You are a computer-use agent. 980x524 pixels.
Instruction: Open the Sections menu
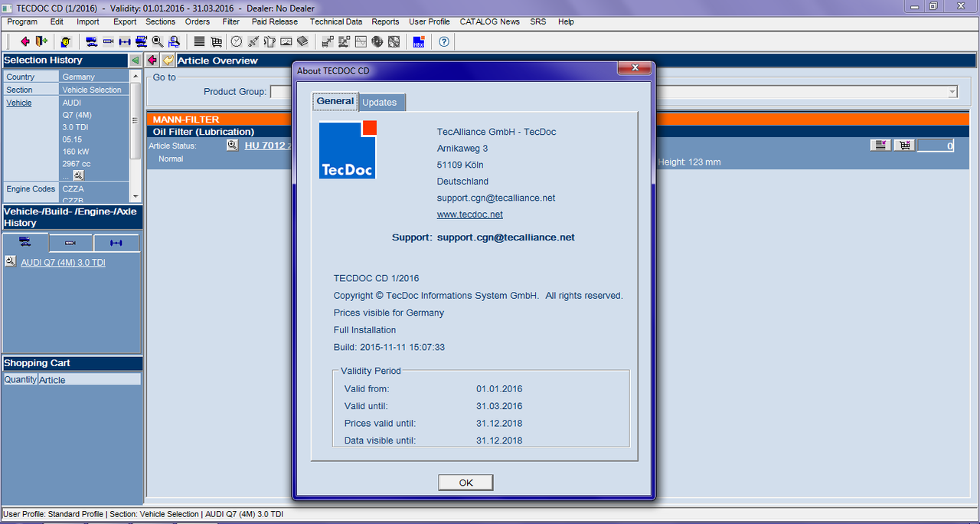click(x=160, y=21)
